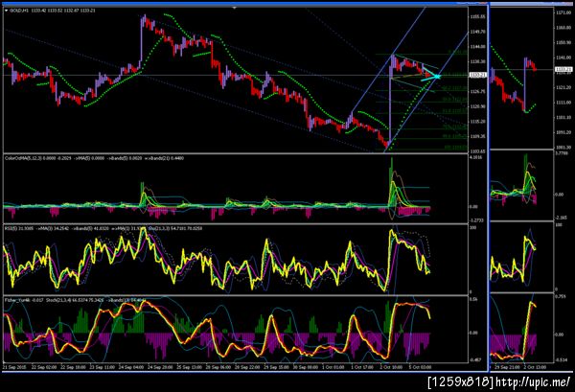Image resolution: width=575 pixels, height=392 pixels.
Task: Click price scale value 1149.70
Action: click(477, 32)
